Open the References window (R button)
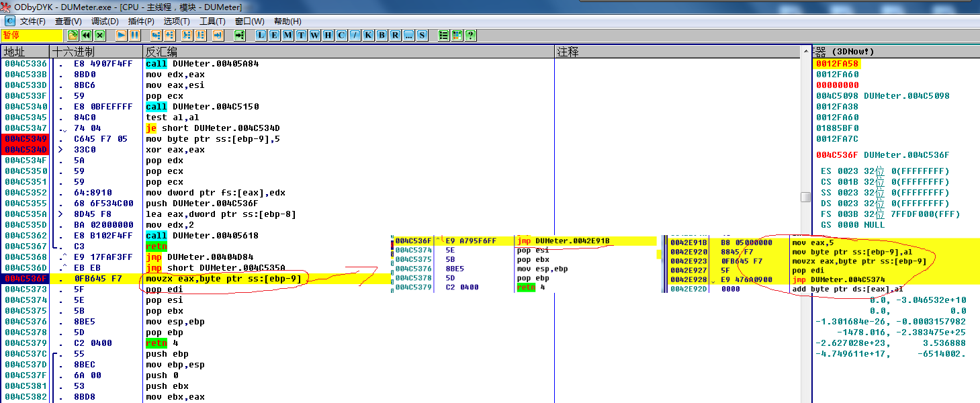 click(x=396, y=35)
